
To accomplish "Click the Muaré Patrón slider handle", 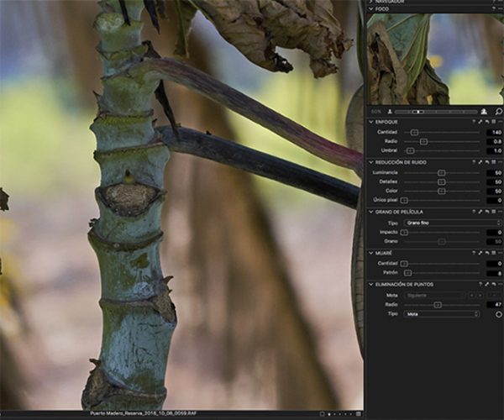I will [x=407, y=273].
